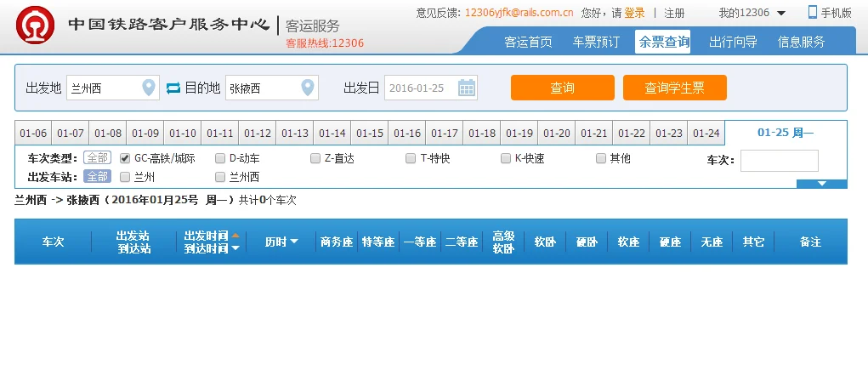Click the departure station location pin icon
The image size is (868, 370).
[x=149, y=88]
